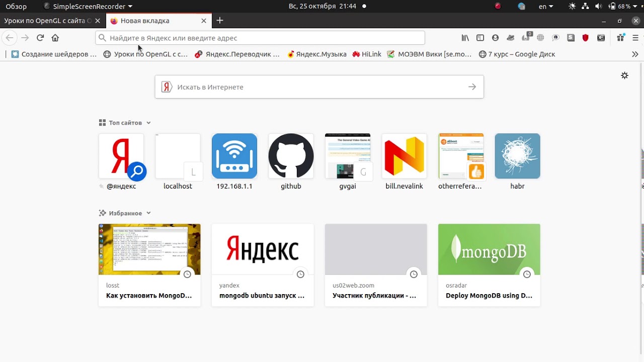Open the SimpleScreenRecorder app menu dropdown

coord(88,7)
